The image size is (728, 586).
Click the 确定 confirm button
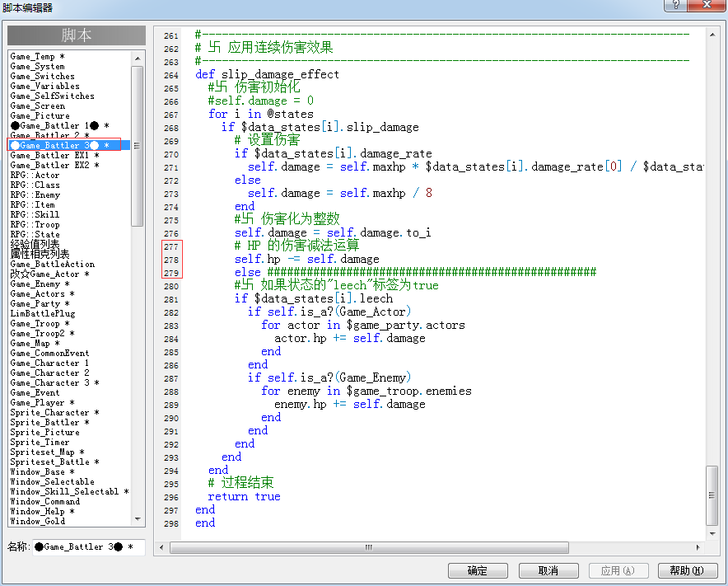pos(478,570)
